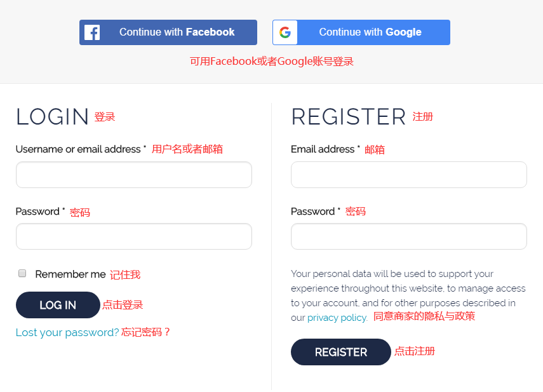Click the Facebook logo icon
The height and width of the screenshot is (392, 543).
(92, 32)
